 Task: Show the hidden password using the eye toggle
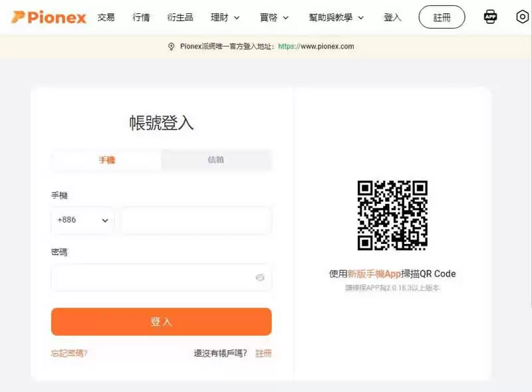260,278
